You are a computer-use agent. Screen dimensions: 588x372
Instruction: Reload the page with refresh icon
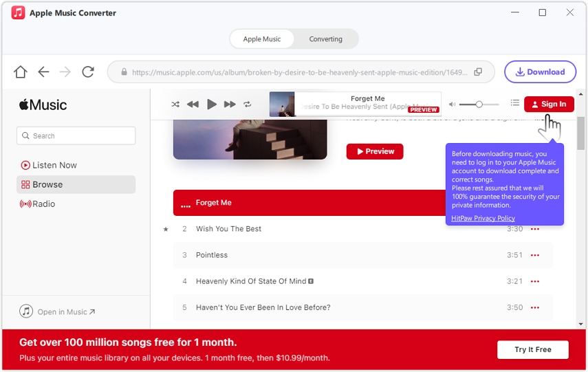[88, 72]
